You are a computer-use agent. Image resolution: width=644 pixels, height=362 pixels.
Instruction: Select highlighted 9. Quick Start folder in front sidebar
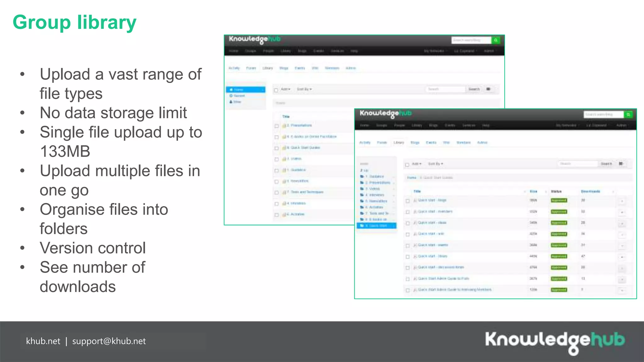tap(376, 226)
